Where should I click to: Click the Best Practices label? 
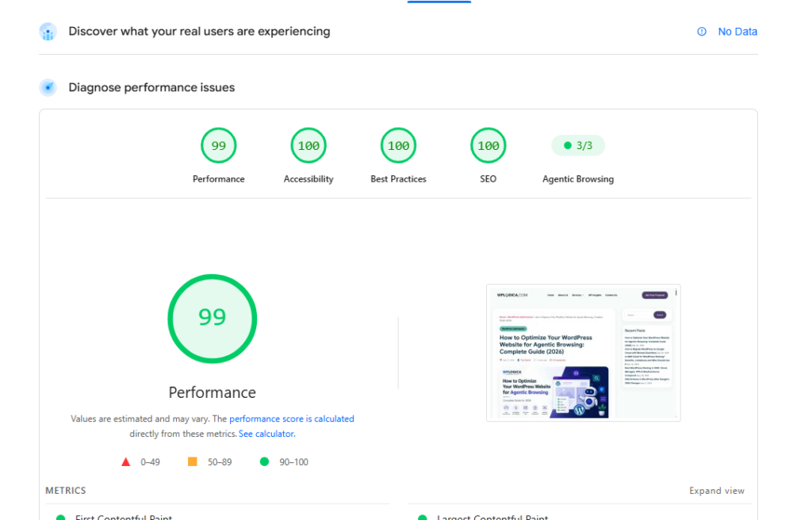(x=398, y=179)
